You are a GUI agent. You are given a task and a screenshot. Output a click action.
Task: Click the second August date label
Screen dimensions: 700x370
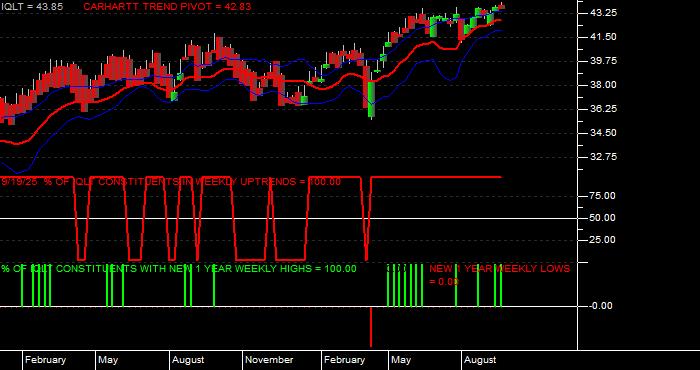pos(480,360)
